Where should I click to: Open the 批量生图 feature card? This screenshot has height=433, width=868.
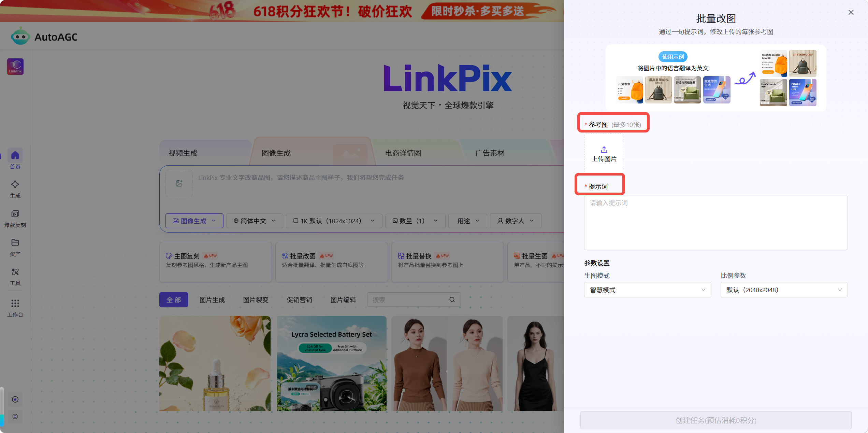[x=536, y=262]
